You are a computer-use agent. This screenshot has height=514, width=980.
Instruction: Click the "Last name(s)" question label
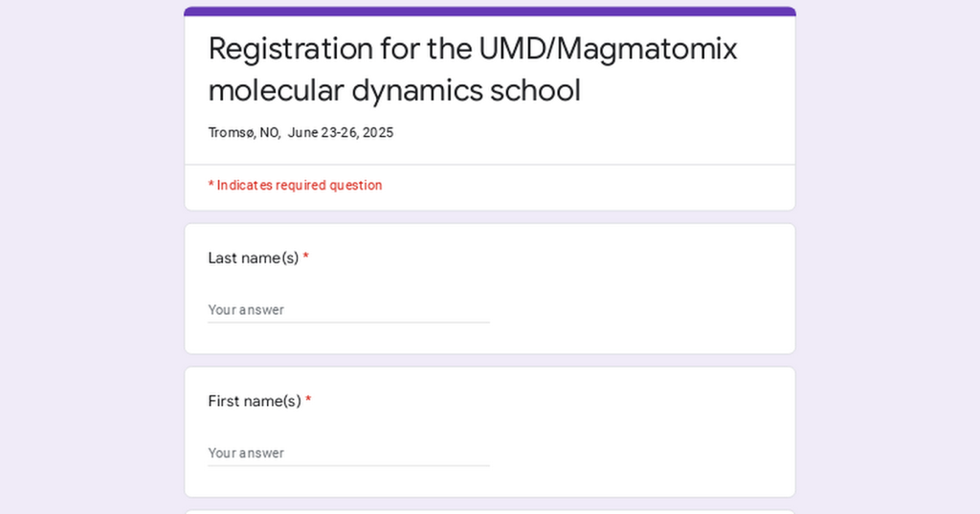click(254, 258)
